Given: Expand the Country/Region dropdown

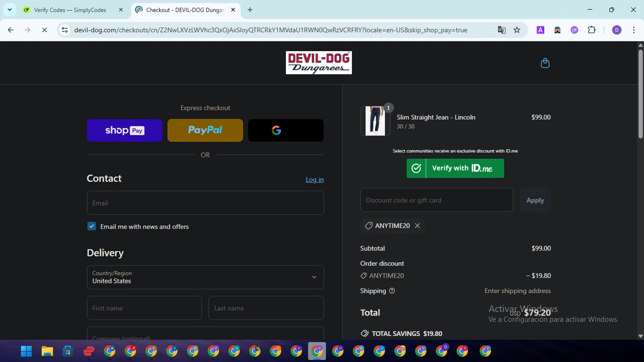Looking at the screenshot, I should point(205,277).
